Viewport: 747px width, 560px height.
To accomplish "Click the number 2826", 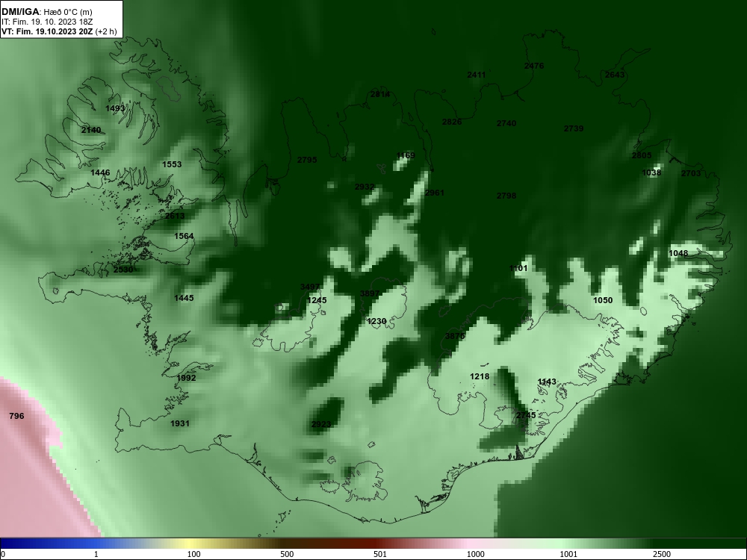I will 452,122.
